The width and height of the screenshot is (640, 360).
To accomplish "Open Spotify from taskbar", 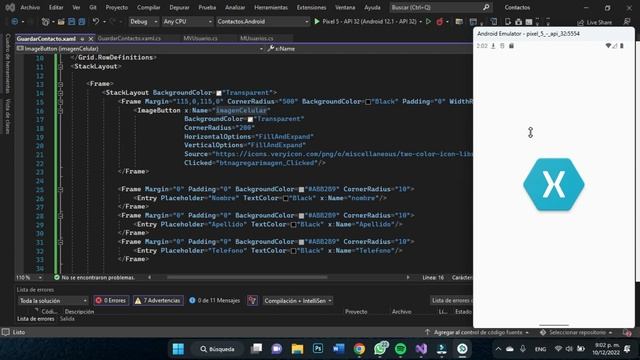I will click(401, 349).
